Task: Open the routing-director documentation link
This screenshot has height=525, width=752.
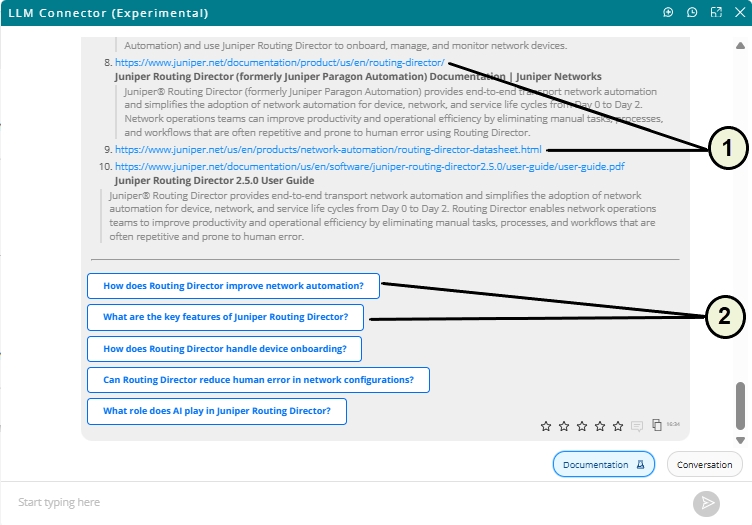Action: pyautogui.click(x=280, y=62)
